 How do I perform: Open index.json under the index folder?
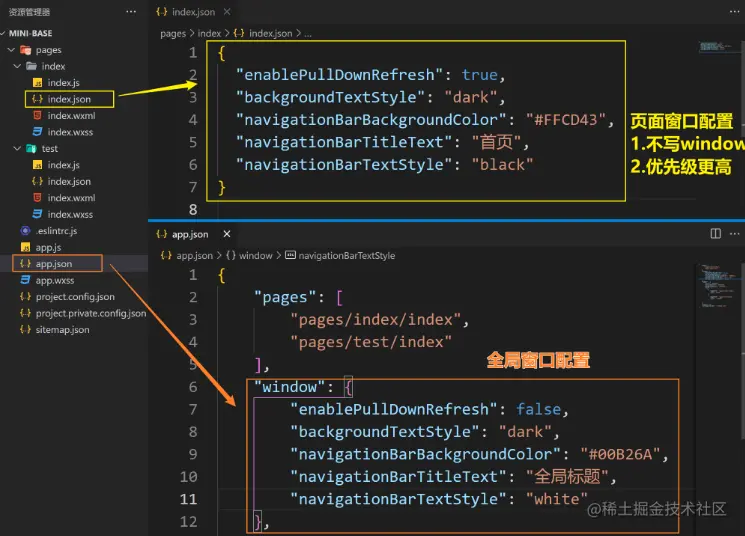(69, 99)
